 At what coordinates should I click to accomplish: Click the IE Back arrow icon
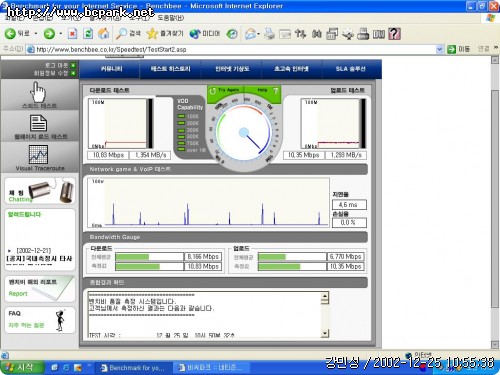tap(10, 33)
